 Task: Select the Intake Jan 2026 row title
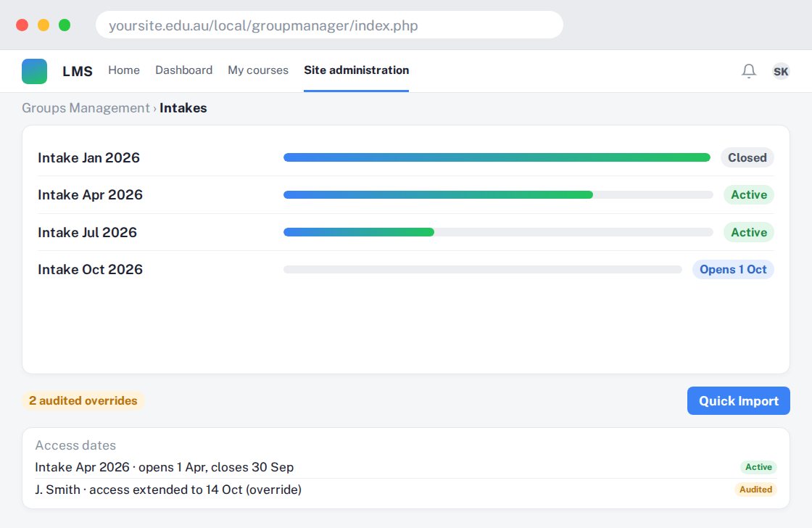coord(88,157)
